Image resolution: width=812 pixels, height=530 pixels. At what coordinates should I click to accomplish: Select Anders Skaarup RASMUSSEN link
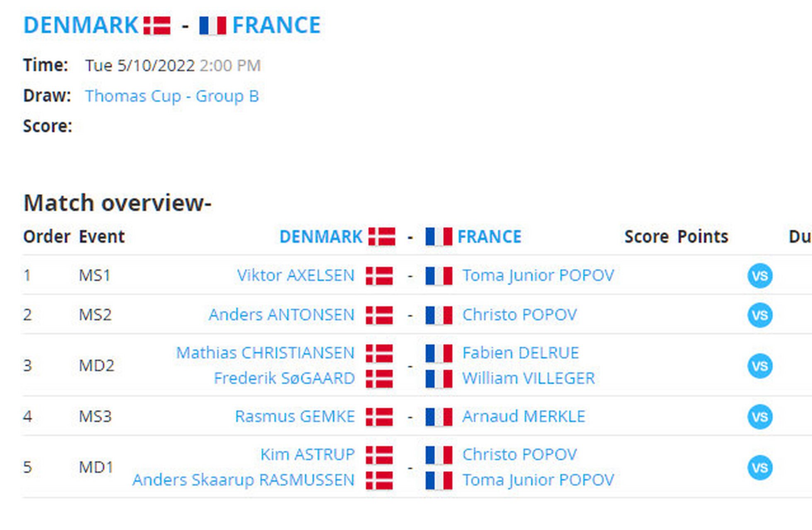click(243, 480)
